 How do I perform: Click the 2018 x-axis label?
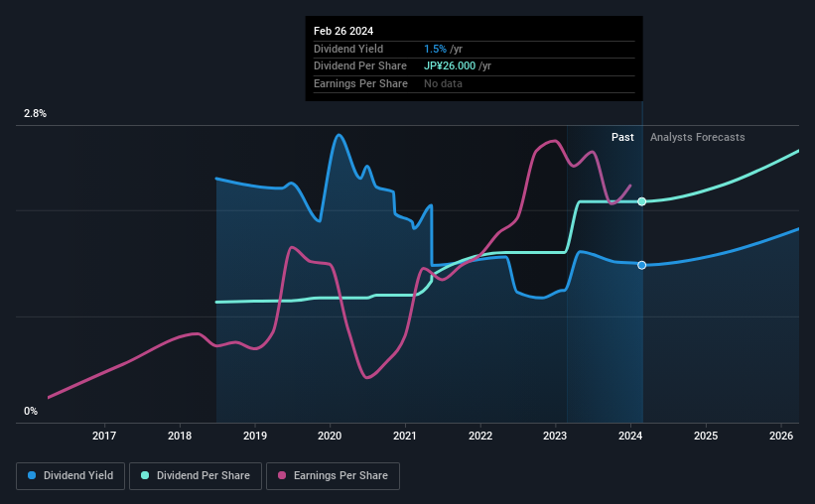click(x=180, y=436)
